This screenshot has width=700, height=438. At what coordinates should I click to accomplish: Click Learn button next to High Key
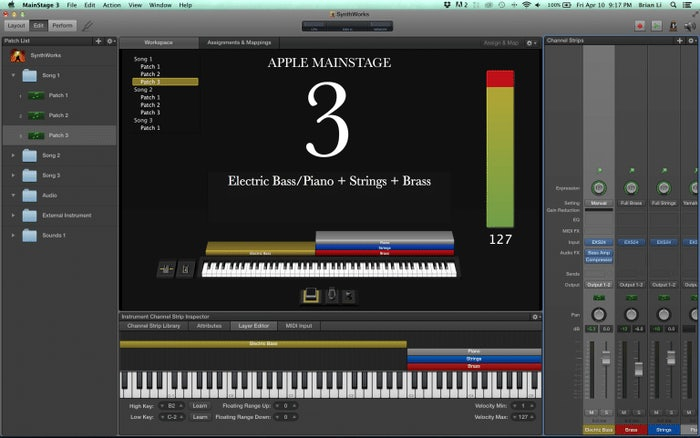point(200,405)
